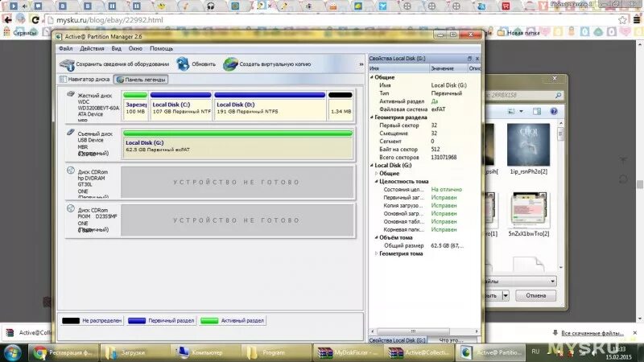
Task: Select 1ip_rsnPh2o[2] thumbnail
Action: tap(529, 149)
